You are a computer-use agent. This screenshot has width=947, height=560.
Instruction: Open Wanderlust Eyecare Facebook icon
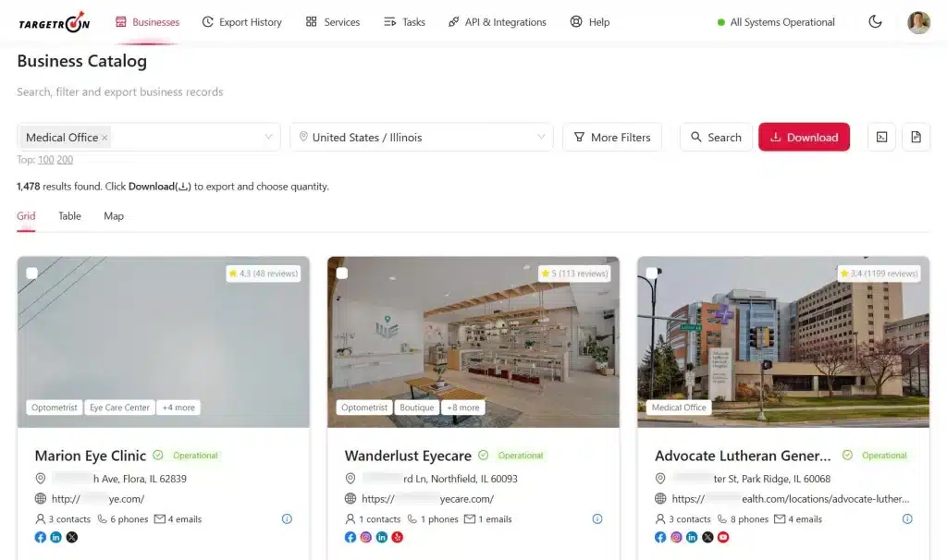pyautogui.click(x=351, y=537)
